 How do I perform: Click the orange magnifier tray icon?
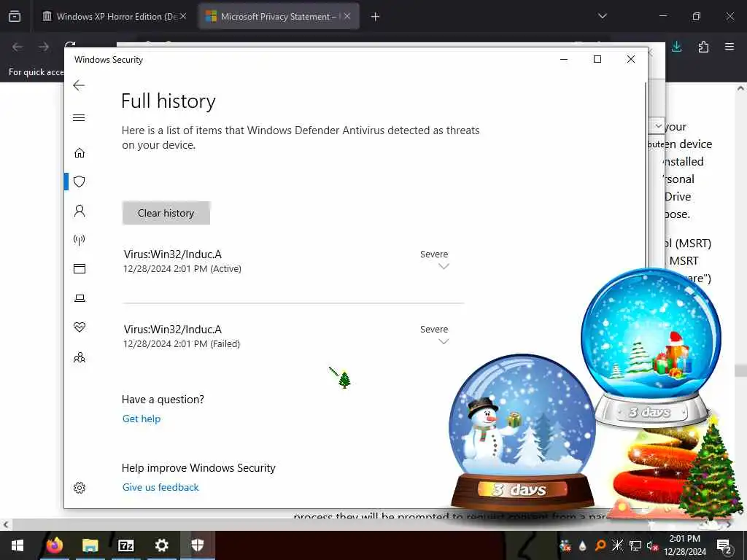(x=600, y=545)
